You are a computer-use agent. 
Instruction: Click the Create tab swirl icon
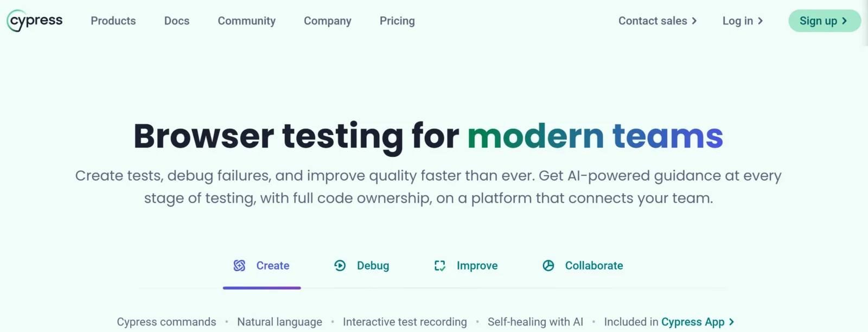(239, 265)
